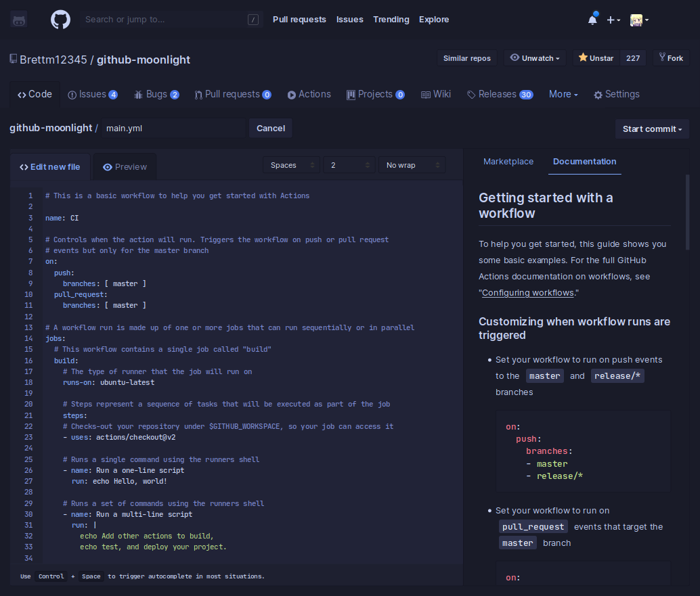Click 'runs-on: ubuntu-latest' in the editor
The image size is (700, 596).
click(x=108, y=382)
